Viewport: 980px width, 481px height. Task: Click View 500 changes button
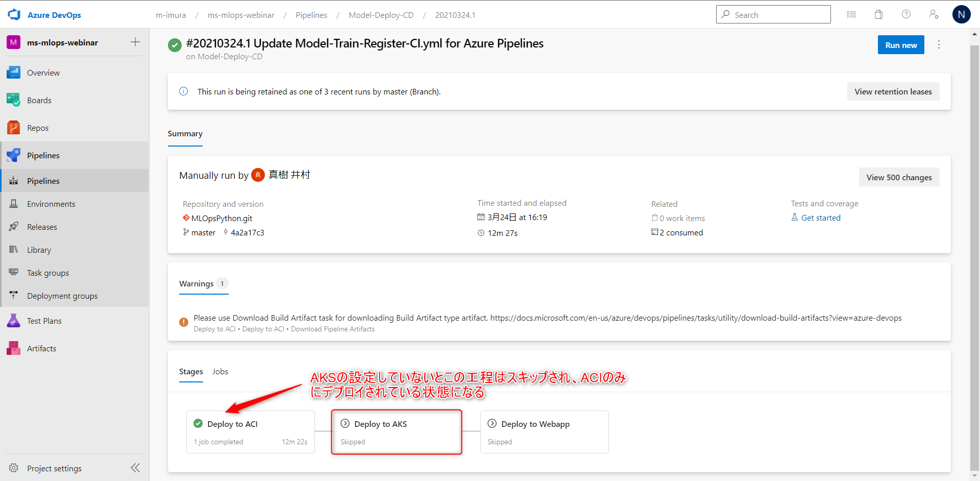(x=899, y=177)
